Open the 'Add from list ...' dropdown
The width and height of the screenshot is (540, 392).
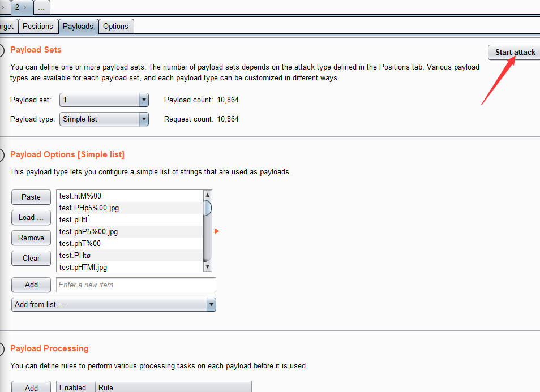click(114, 305)
